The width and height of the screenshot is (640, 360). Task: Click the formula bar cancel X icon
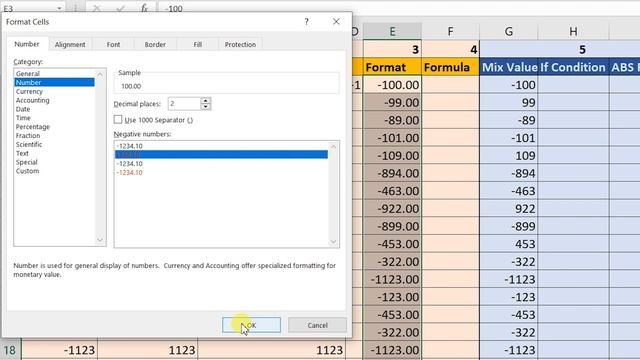[x=97, y=8]
